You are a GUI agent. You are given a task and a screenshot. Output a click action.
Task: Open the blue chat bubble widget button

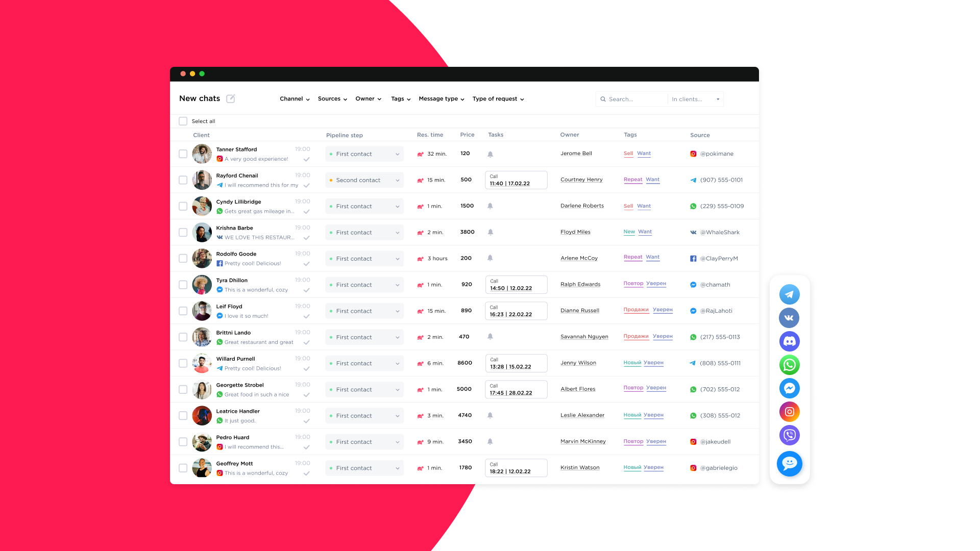[x=789, y=464]
